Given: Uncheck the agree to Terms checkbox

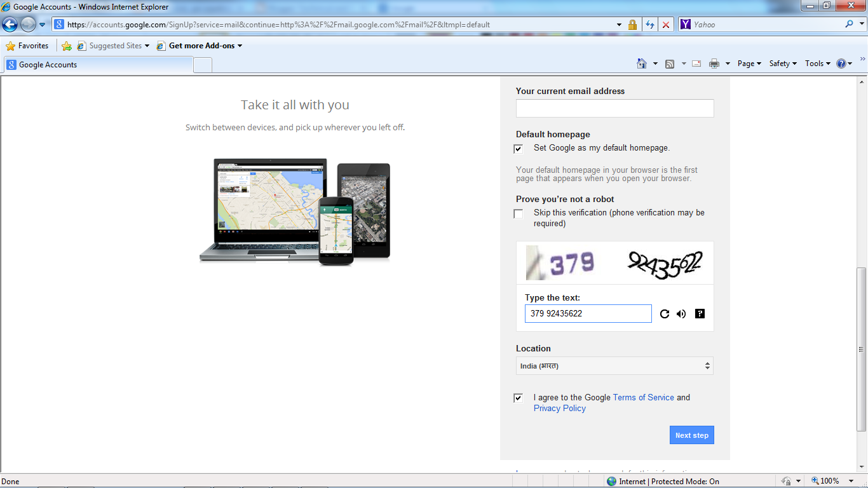Looking at the screenshot, I should [x=519, y=398].
